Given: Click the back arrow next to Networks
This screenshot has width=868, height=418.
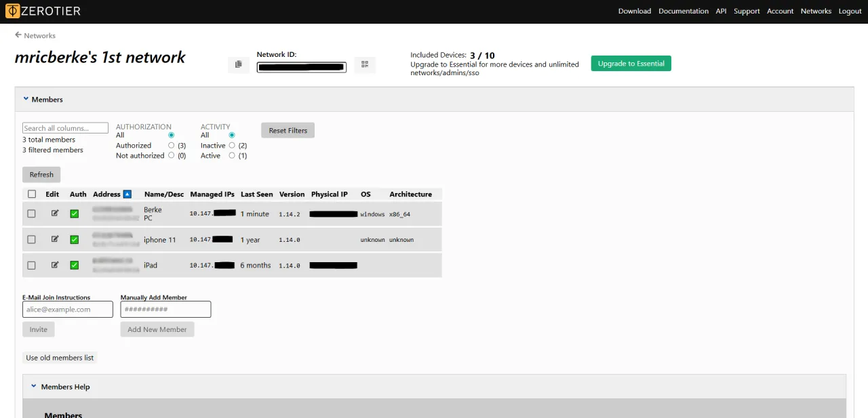Looking at the screenshot, I should [18, 35].
